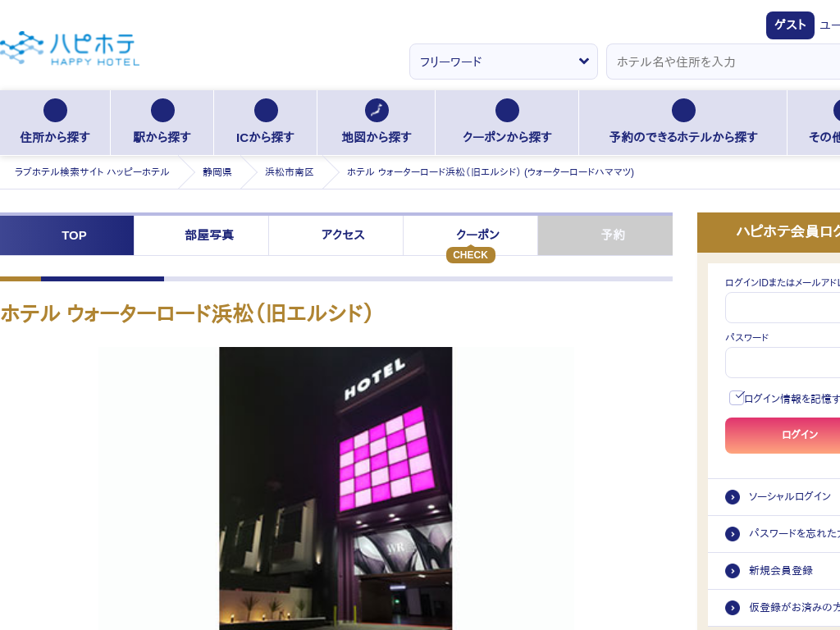This screenshot has width=840, height=630.
Task: Click the 浜松市南区 breadcrumb link
Action: [x=290, y=172]
